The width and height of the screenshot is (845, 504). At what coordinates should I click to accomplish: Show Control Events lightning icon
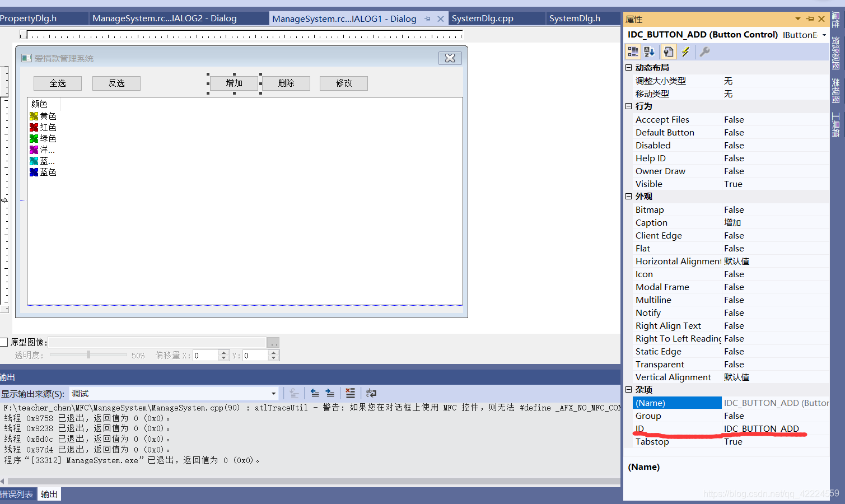pos(685,52)
